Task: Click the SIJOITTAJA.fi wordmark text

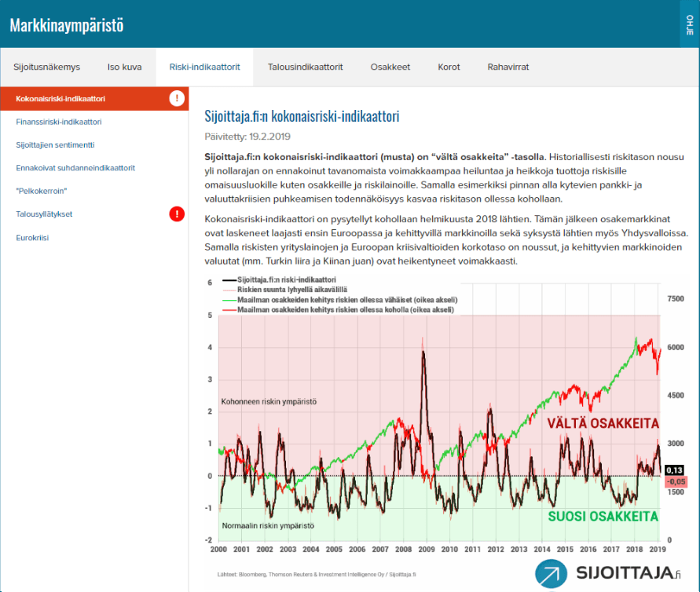Action: point(629,573)
